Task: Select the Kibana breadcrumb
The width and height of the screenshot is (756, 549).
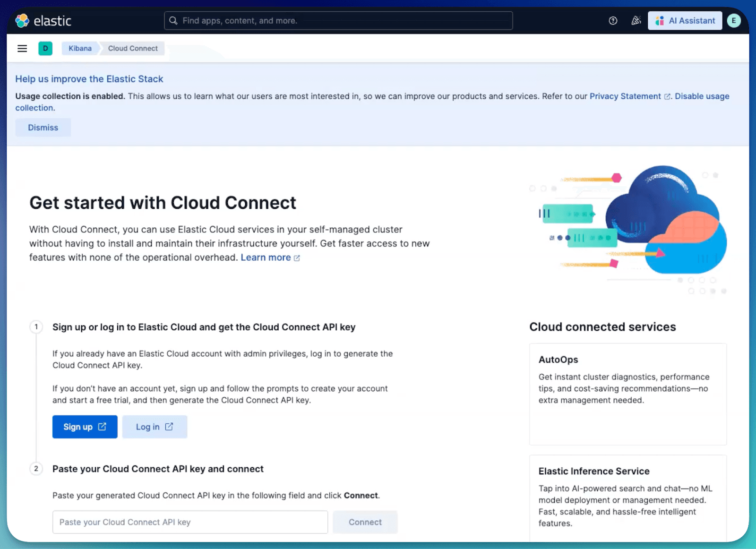Action: 79,48
